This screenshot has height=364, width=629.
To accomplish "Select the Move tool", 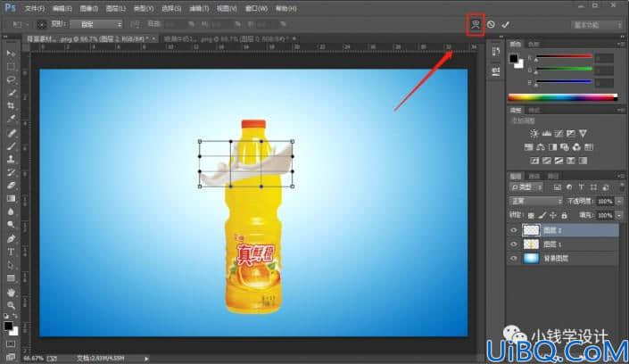I will point(11,54).
